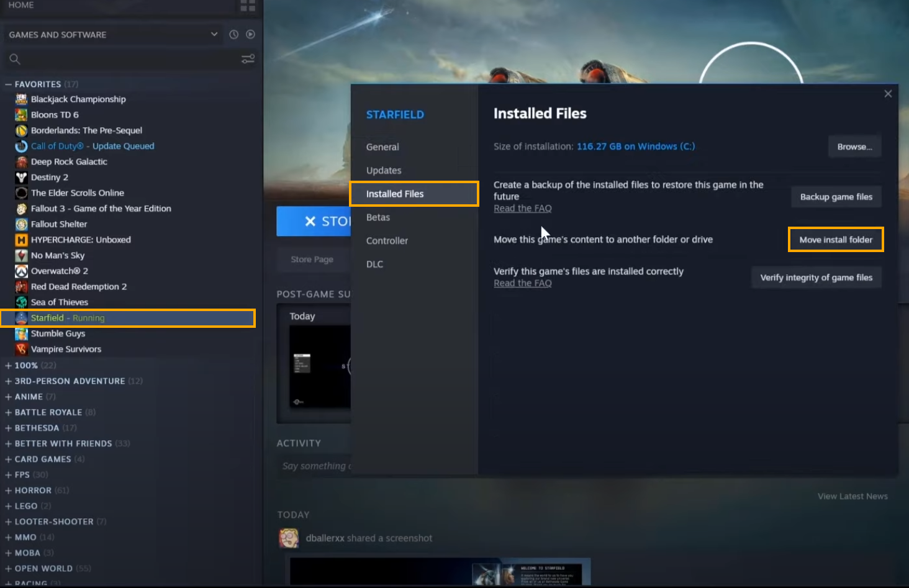Click The Elder Scrolls Online icon

(21, 193)
